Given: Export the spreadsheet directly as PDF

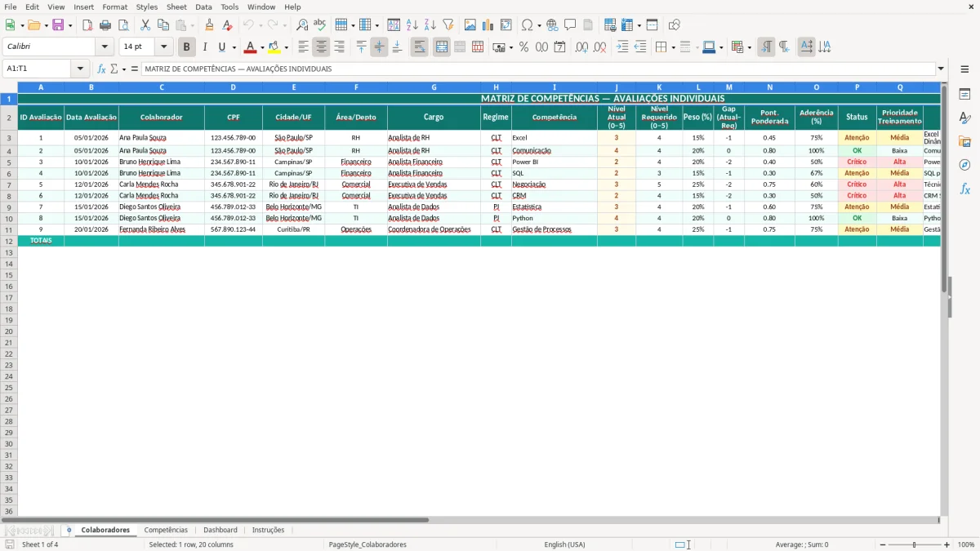Looking at the screenshot, I should point(88,24).
